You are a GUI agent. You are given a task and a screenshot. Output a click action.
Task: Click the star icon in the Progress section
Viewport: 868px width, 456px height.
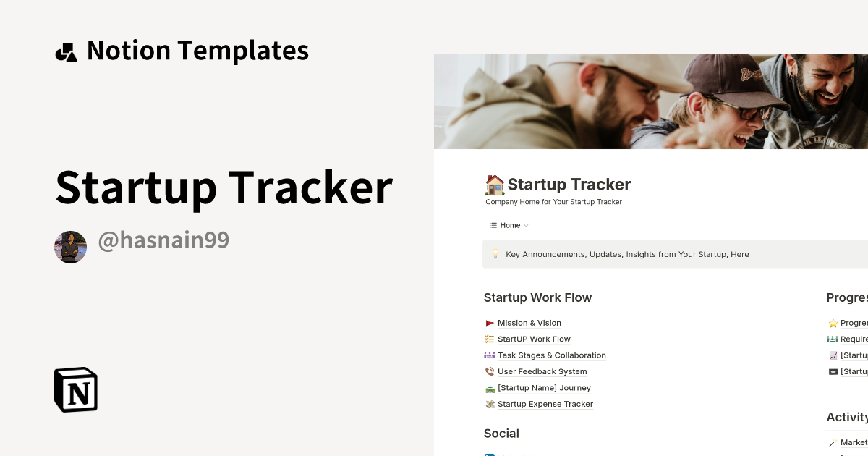833,323
